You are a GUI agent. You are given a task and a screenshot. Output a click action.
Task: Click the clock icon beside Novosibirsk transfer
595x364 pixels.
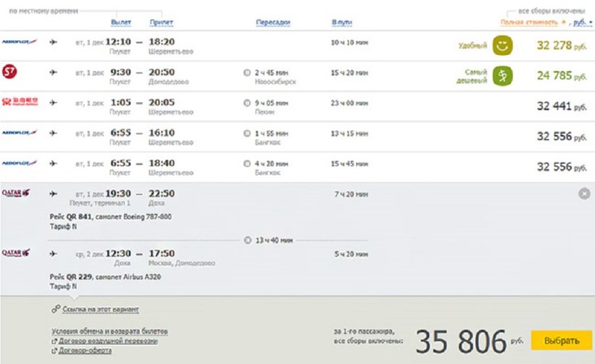click(x=247, y=73)
